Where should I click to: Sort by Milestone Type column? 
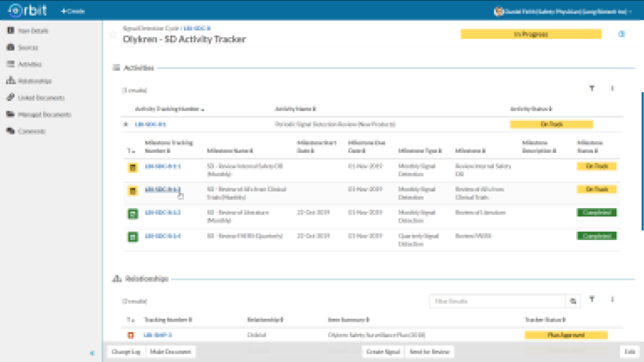420,151
